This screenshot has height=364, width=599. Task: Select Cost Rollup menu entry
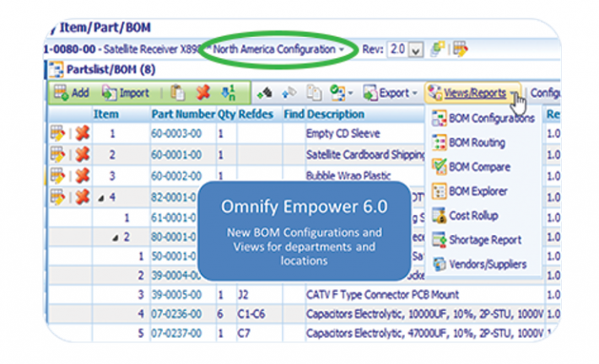coord(466,216)
